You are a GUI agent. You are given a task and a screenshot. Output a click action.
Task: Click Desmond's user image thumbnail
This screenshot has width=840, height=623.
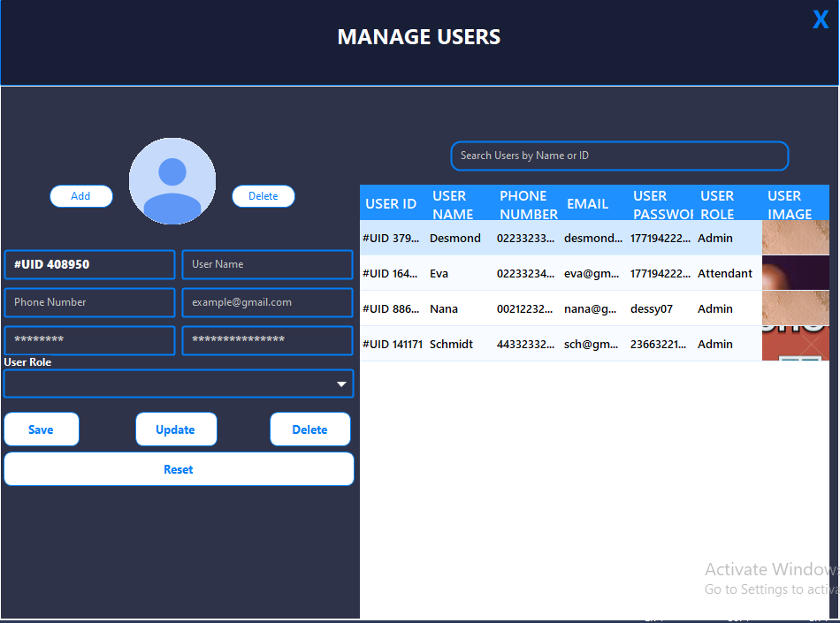[x=796, y=238]
